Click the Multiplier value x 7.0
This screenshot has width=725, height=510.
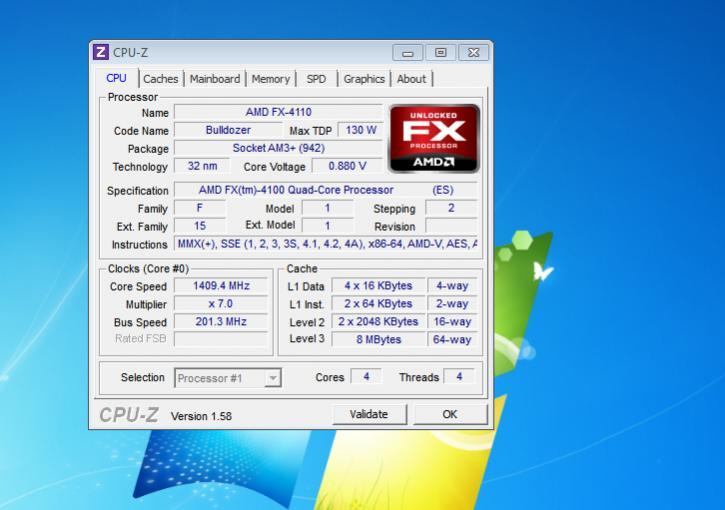click(x=221, y=304)
